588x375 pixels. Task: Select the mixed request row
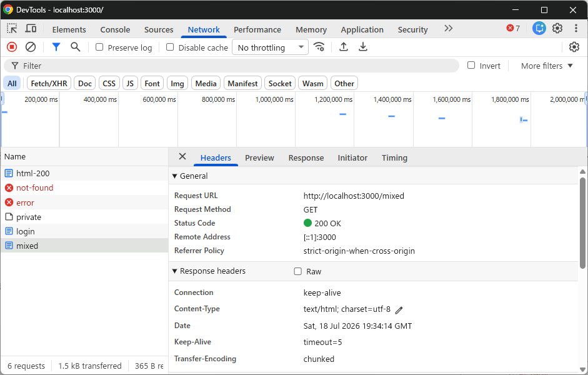coord(84,246)
